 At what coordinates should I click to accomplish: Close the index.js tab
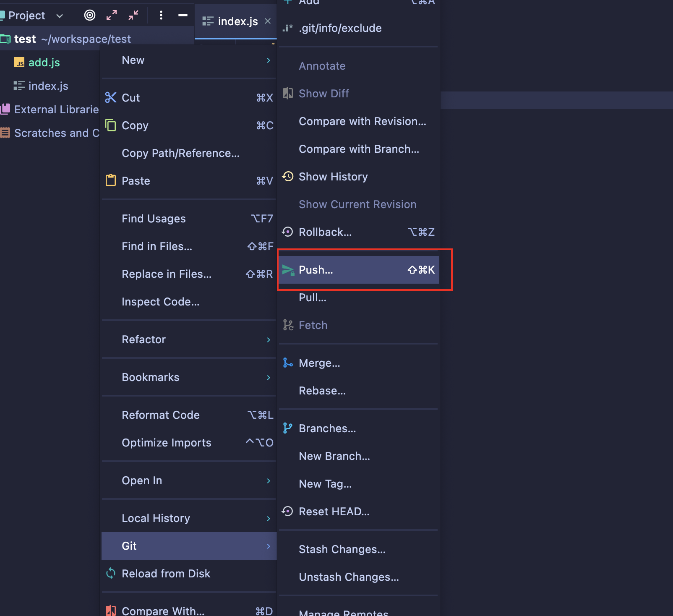268,21
